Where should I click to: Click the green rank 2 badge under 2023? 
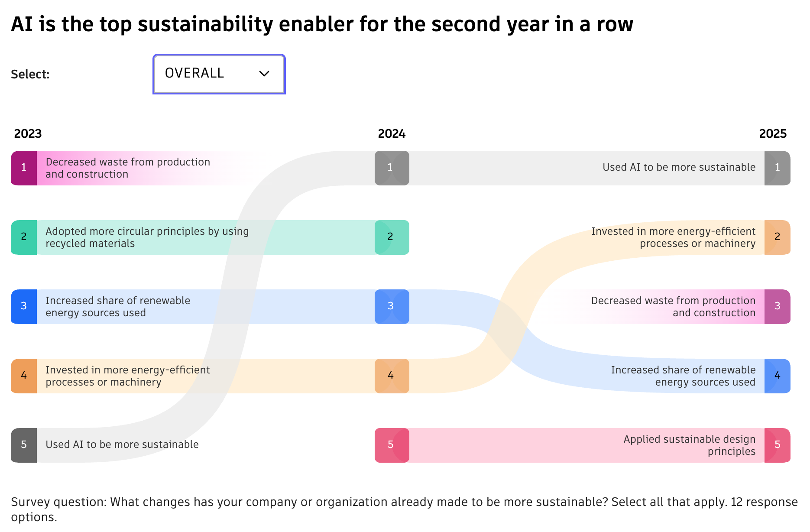(23, 237)
